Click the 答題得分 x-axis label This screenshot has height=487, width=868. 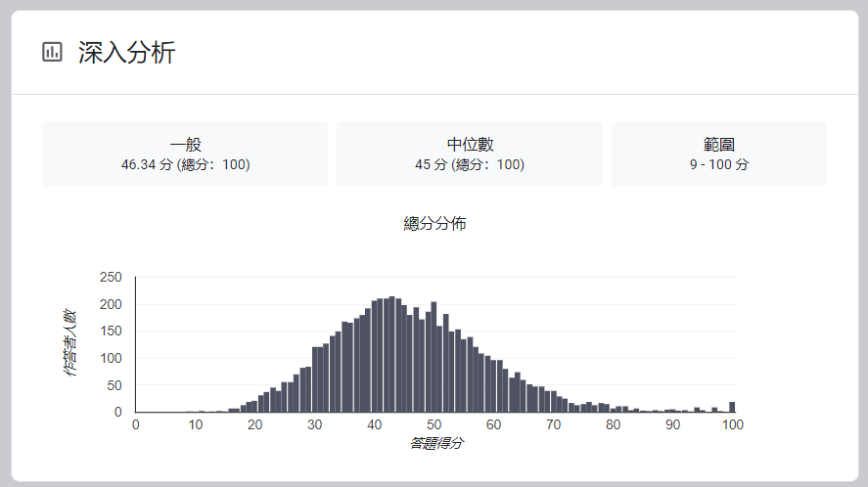coord(436,443)
